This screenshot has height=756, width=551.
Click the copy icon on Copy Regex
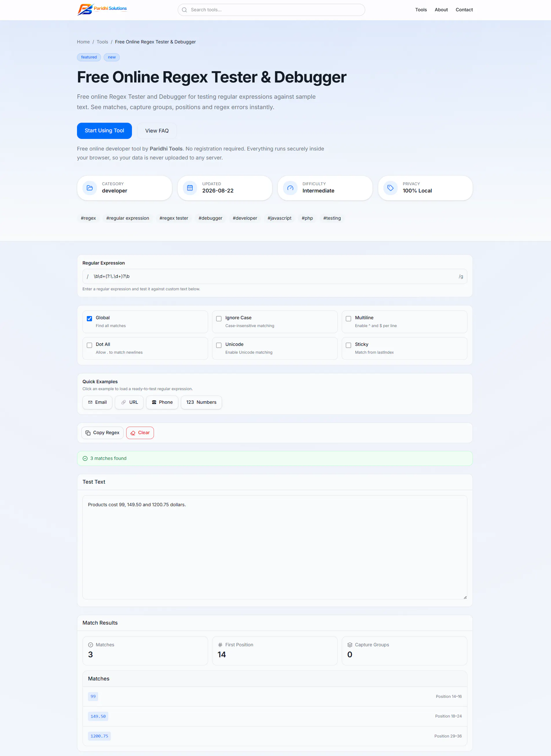(x=88, y=433)
